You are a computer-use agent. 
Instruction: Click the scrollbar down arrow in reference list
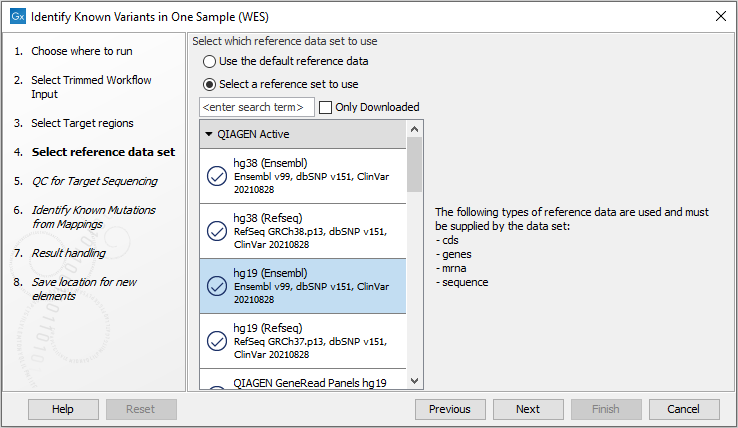pyautogui.click(x=414, y=381)
